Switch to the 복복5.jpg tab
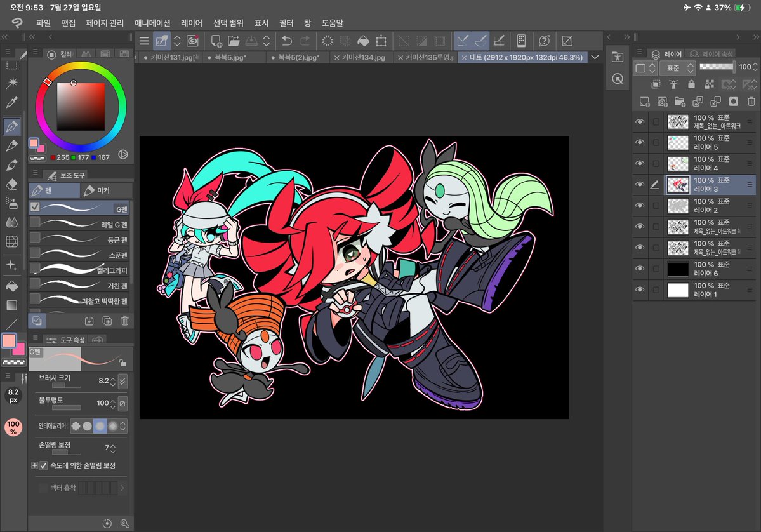761x532 pixels. point(230,57)
